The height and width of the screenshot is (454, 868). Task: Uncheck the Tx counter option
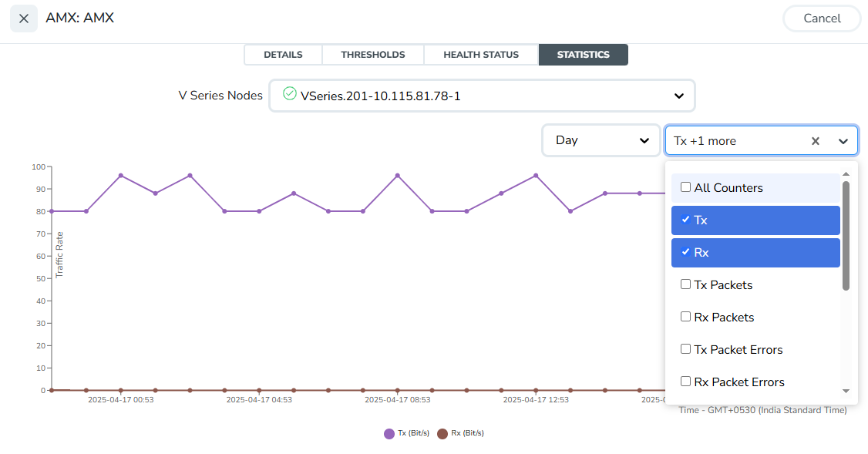pyautogui.click(x=685, y=220)
